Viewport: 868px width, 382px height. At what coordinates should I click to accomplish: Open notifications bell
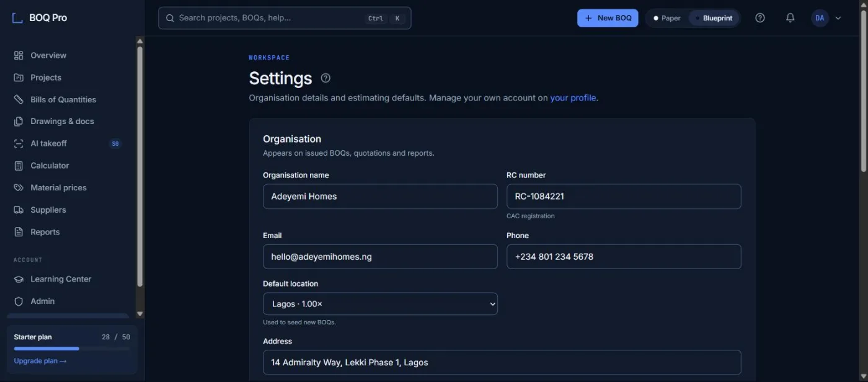790,18
